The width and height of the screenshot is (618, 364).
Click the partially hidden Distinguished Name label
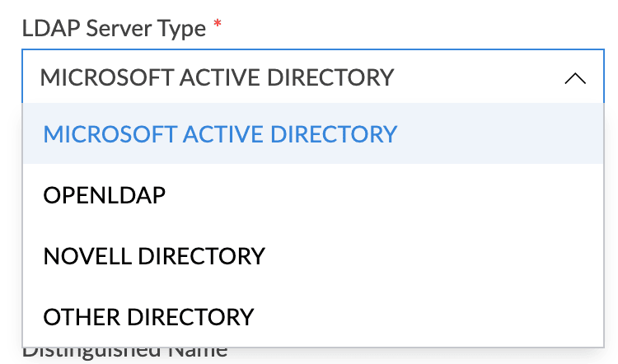point(124,352)
